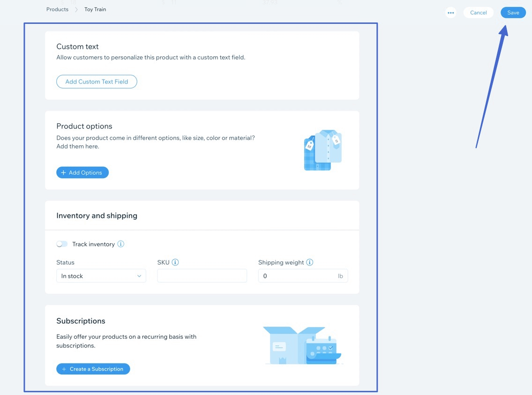
Task: Click the info icon beside SKU
Action: 175,262
